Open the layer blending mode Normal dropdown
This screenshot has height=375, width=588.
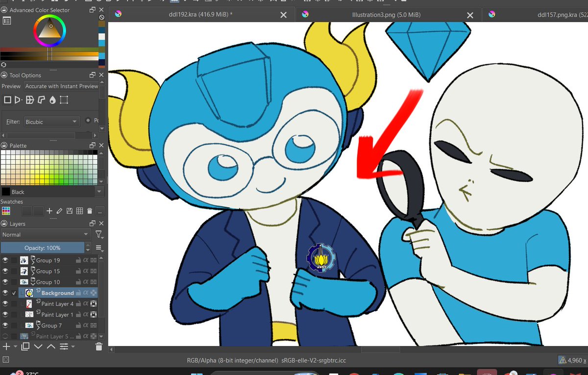pyautogui.click(x=46, y=235)
